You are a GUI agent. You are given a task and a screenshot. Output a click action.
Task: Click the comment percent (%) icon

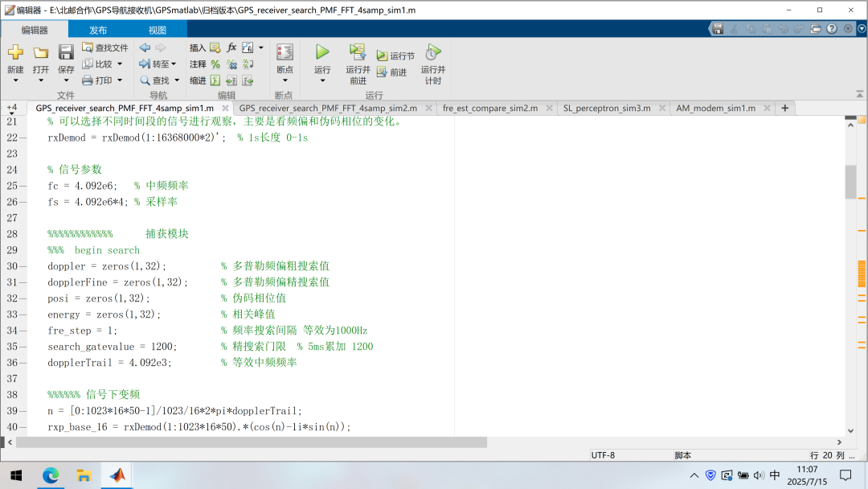[215, 64]
